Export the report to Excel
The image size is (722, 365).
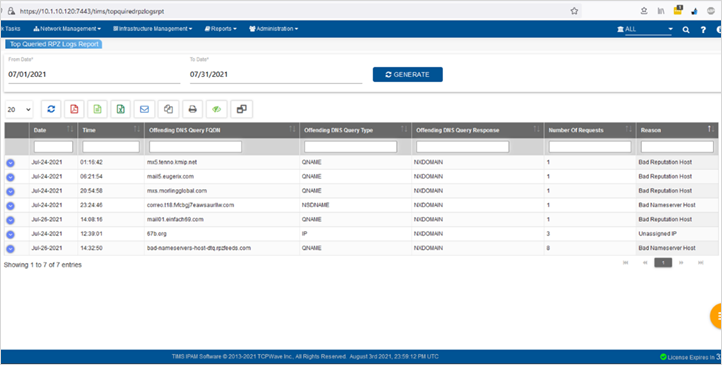coord(121,109)
